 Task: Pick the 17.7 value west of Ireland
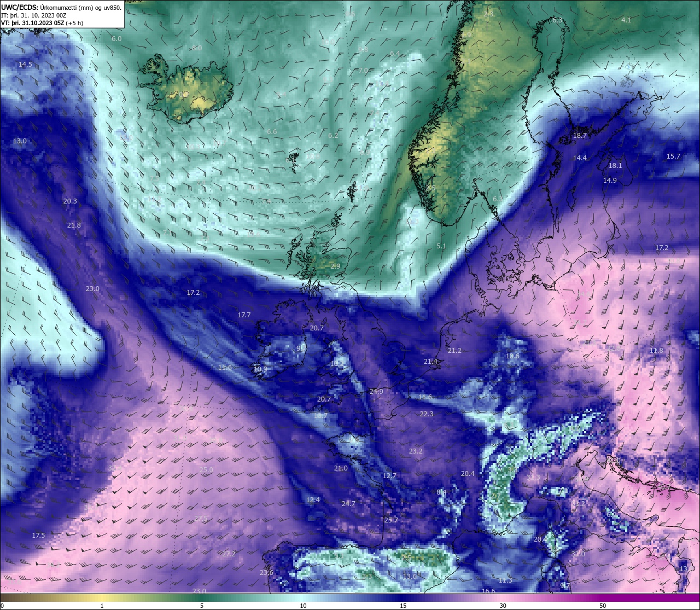point(244,315)
